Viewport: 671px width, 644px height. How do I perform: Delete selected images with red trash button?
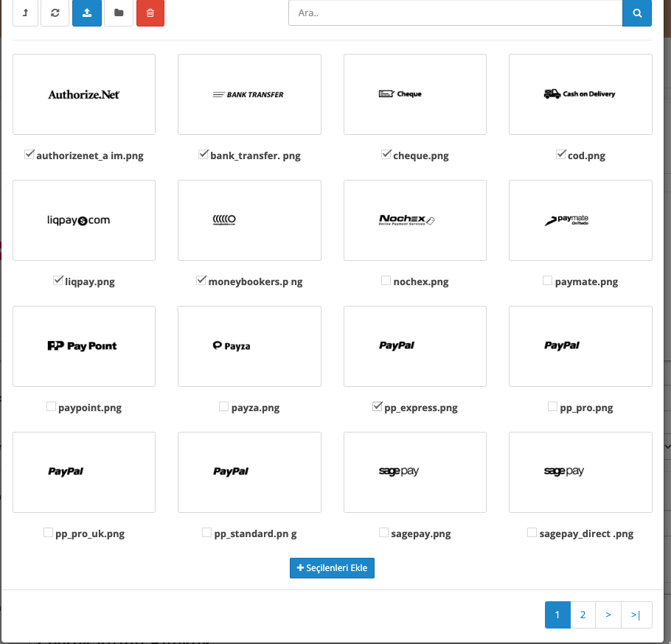pyautogui.click(x=150, y=13)
